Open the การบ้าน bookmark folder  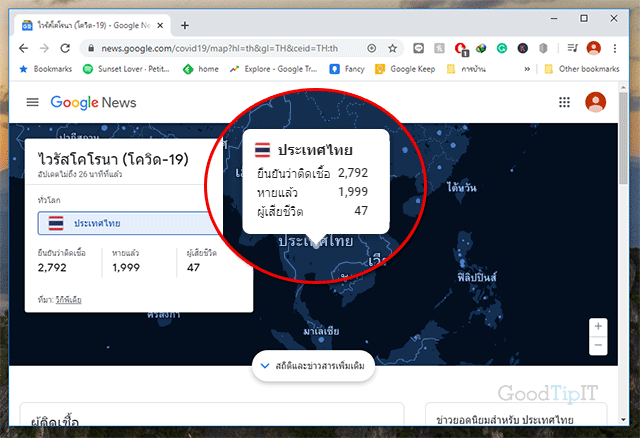(466, 69)
